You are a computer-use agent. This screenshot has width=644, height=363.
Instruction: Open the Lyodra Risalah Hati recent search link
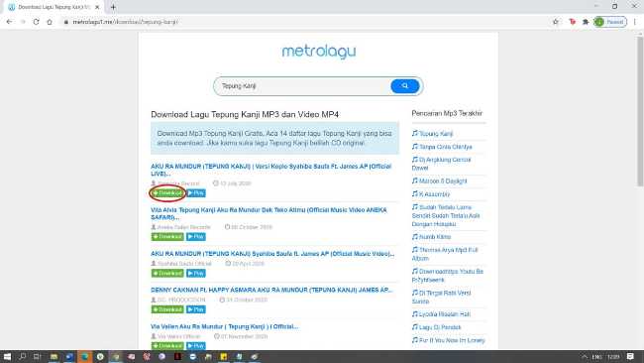(441, 314)
